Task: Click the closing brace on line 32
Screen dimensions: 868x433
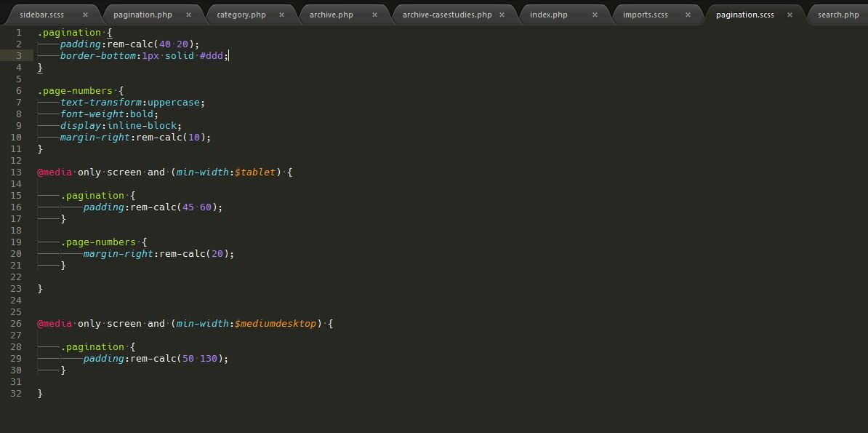Action: (40, 394)
